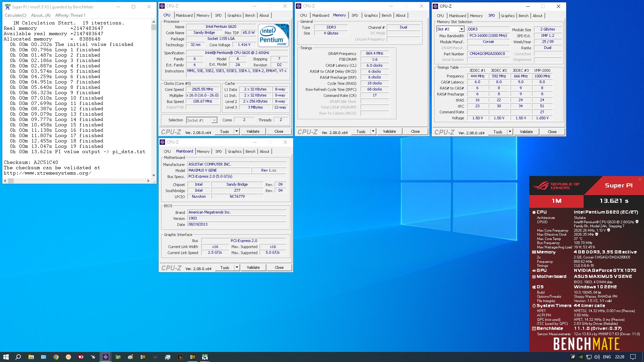Switch to Bench tab in CPU-Z CPU window
Image resolution: width=644 pixels, height=362 pixels.
point(250,15)
